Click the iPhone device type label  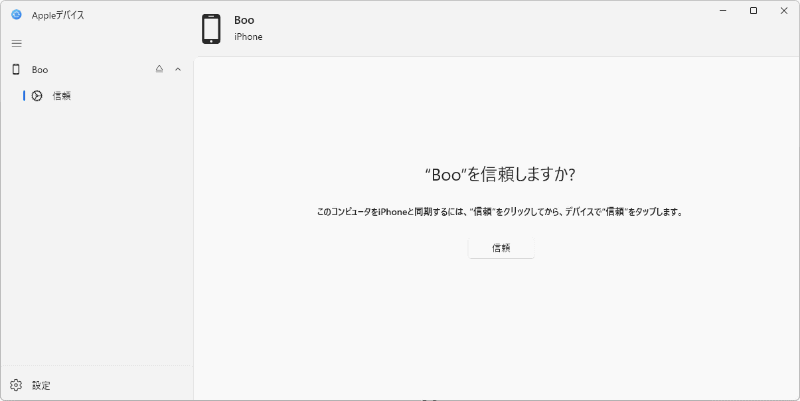248,37
